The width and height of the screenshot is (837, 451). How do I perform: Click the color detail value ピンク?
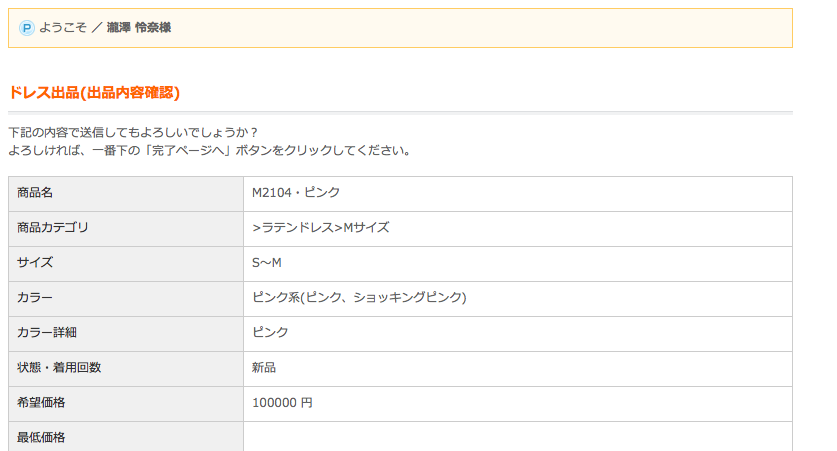coord(270,333)
